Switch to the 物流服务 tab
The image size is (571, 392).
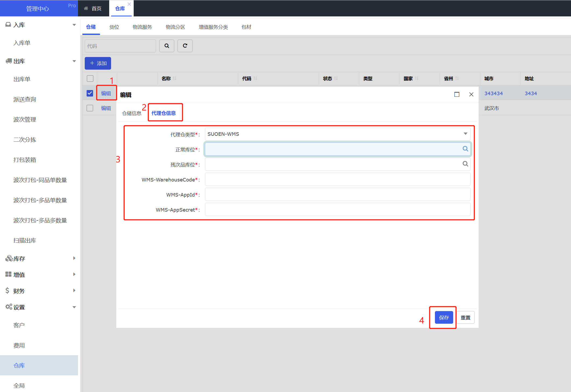pos(142,27)
